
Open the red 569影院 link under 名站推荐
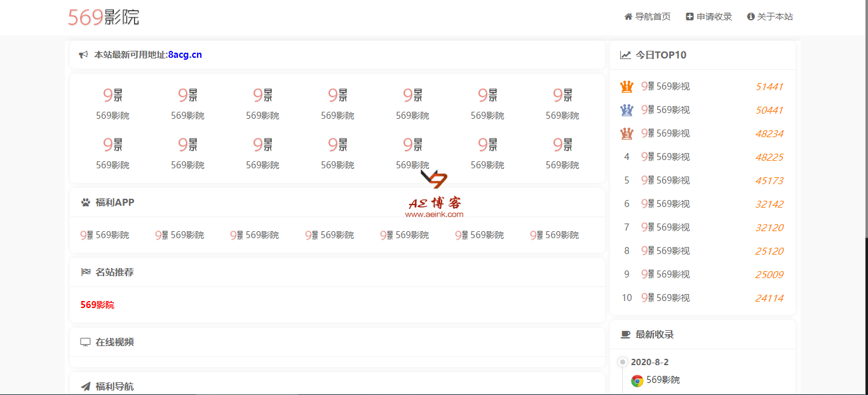pyautogui.click(x=97, y=305)
